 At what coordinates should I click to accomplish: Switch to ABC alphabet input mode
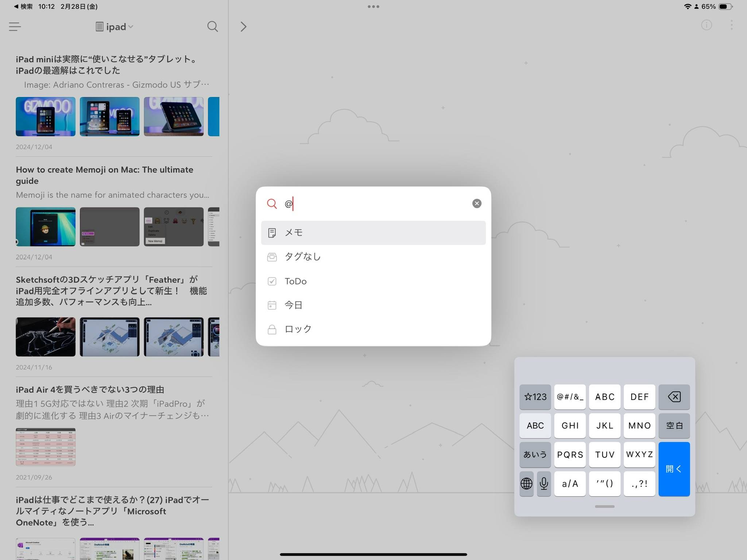[535, 425]
